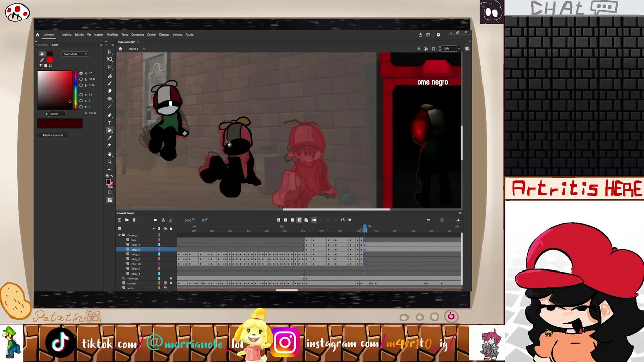The width and height of the screenshot is (644, 362).
Task: Click the timeline camera icon
Action: click(x=155, y=220)
